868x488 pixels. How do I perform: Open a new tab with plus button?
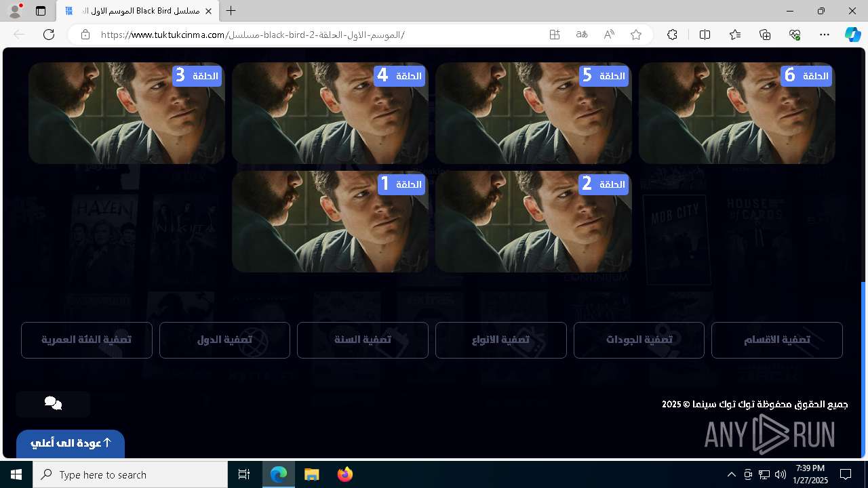pos(231,11)
